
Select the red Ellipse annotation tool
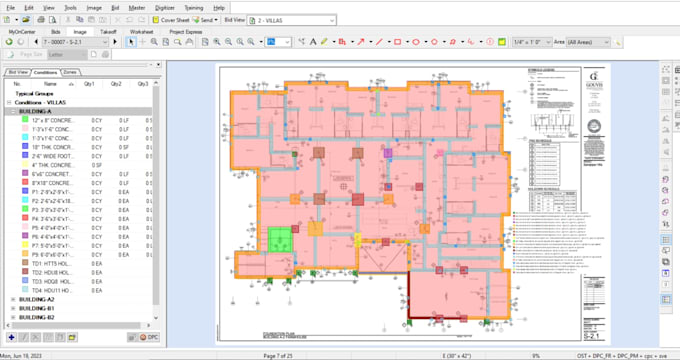pos(415,42)
